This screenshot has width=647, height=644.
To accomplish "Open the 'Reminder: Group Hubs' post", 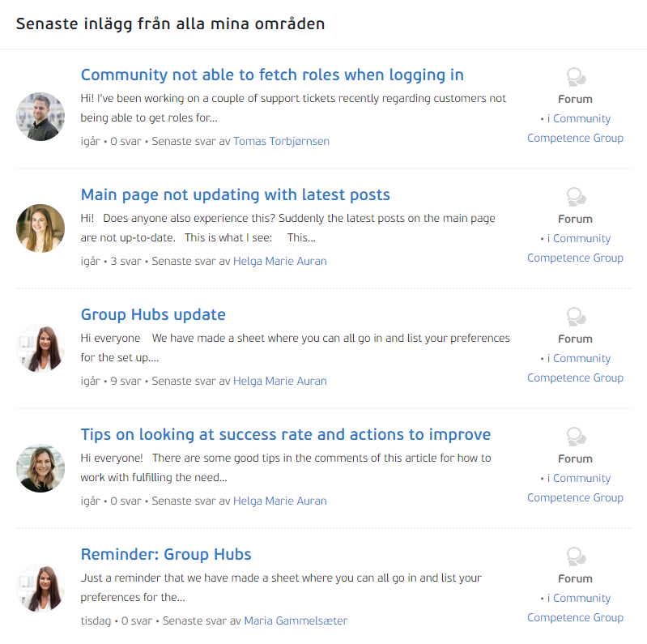I will [x=166, y=555].
